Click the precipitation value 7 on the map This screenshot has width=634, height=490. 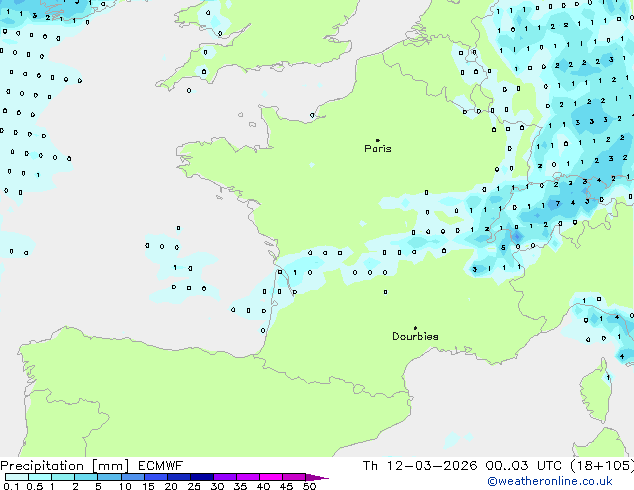558,203
